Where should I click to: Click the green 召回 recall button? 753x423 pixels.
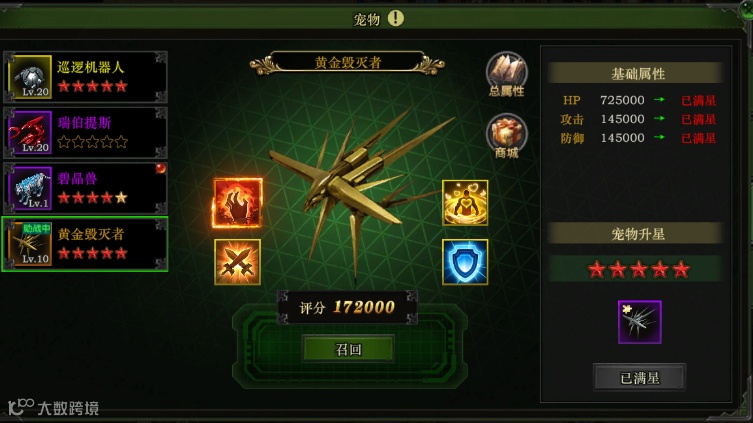(349, 349)
